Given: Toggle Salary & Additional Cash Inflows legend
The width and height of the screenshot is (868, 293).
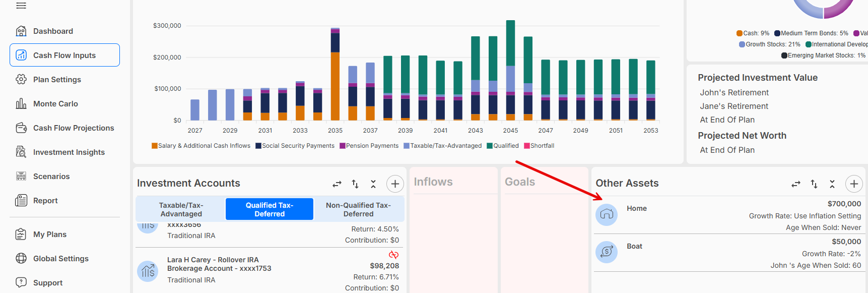Looking at the screenshot, I should tap(201, 146).
